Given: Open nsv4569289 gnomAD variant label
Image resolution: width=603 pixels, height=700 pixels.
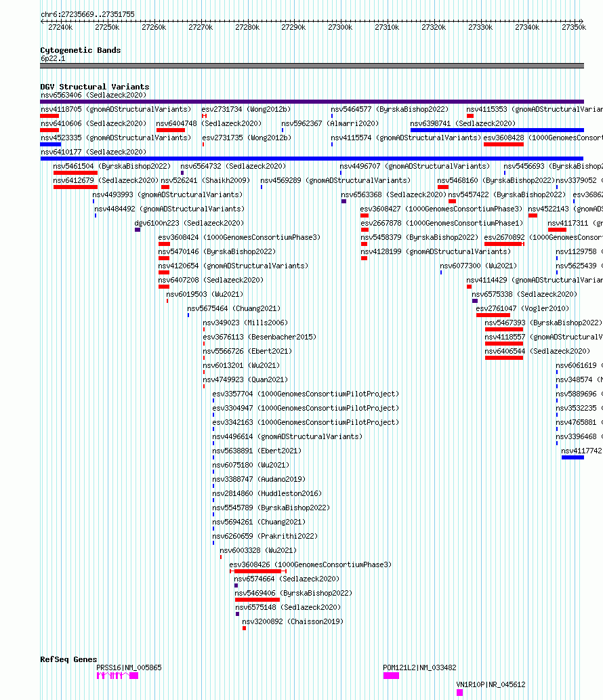Looking at the screenshot, I should [x=335, y=181].
